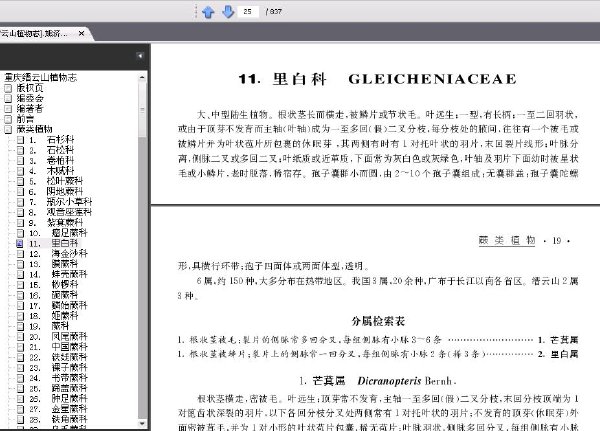The width and height of the screenshot is (600, 431).
Task: Jump to bookmark 5. 松叶蕨科
Action: (x=56, y=181)
